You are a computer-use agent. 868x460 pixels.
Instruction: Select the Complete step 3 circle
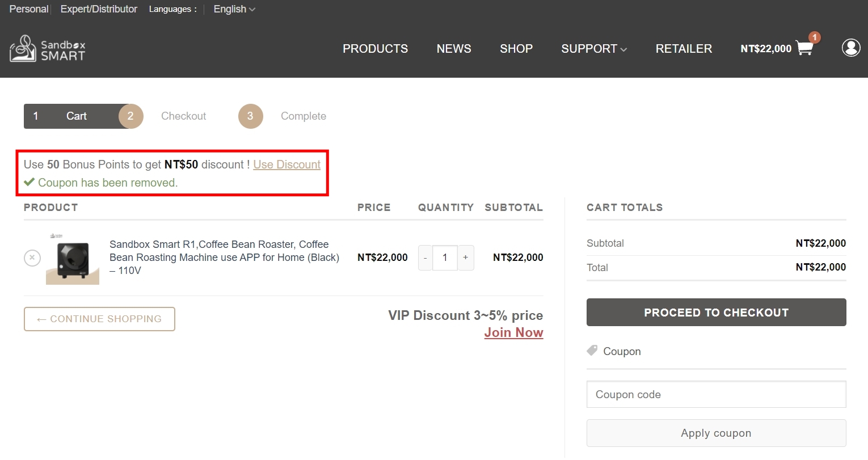pos(250,116)
